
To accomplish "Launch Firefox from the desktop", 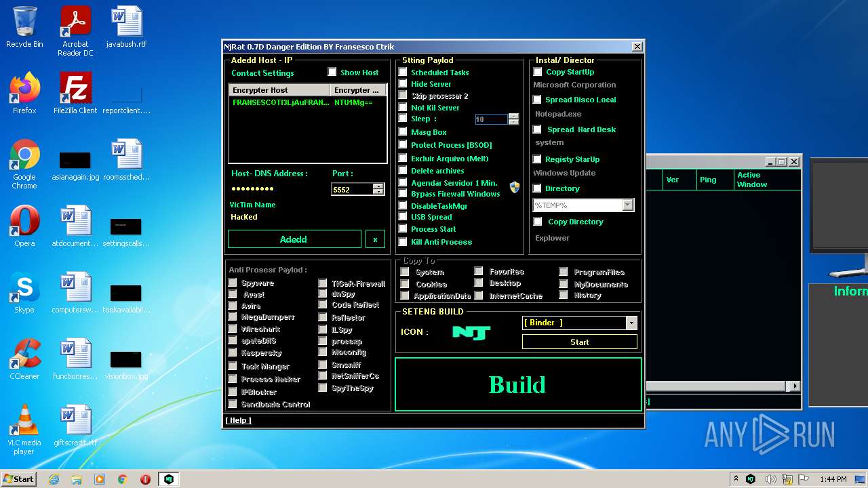I will point(24,93).
